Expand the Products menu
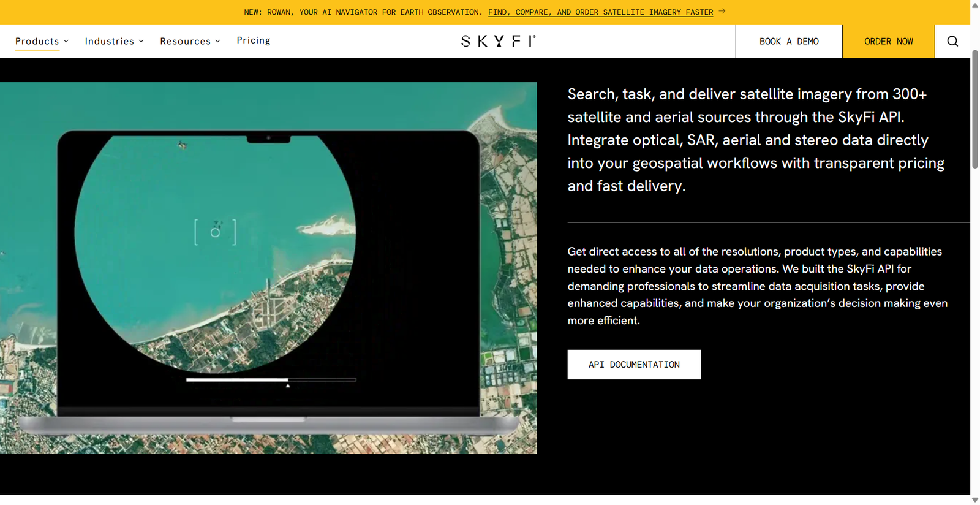The width and height of the screenshot is (980, 505). pos(42,41)
